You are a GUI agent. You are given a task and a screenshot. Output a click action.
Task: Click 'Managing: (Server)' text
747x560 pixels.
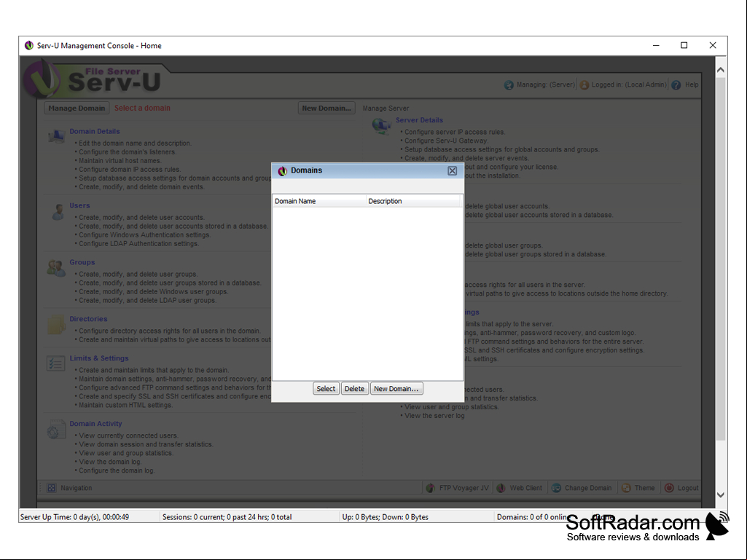(x=546, y=84)
